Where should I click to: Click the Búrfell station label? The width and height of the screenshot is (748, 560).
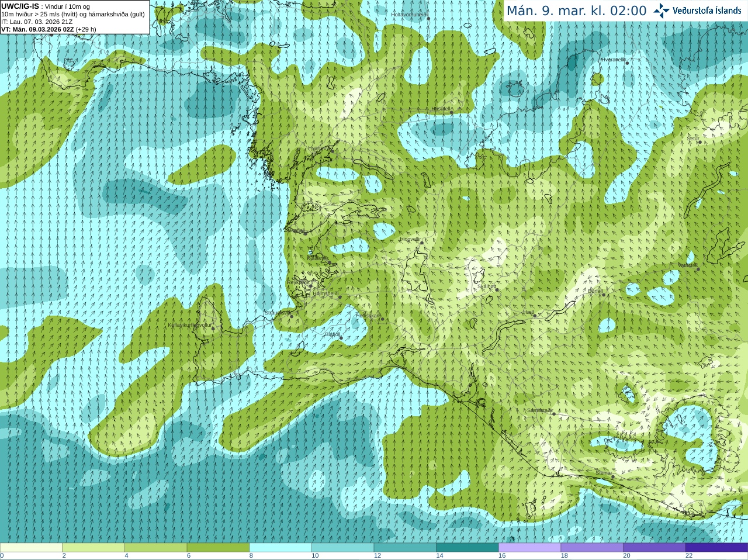(595, 291)
